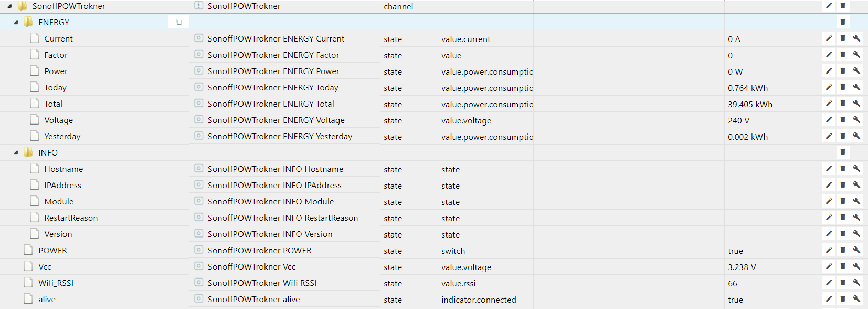Select the Current item under ENERGY
The width and height of the screenshot is (868, 309).
point(58,39)
